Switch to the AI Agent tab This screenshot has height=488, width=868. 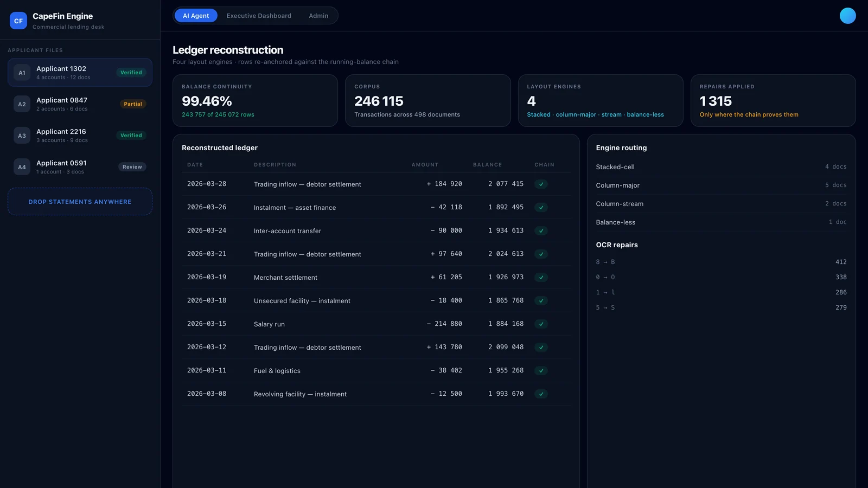pyautogui.click(x=196, y=16)
